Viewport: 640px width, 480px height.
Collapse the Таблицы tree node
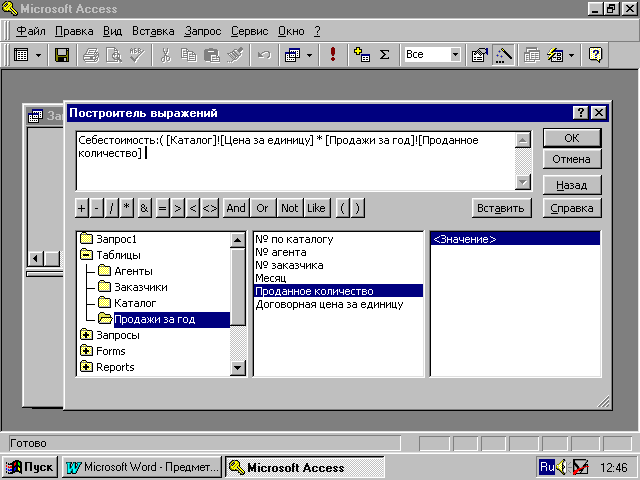click(86, 255)
